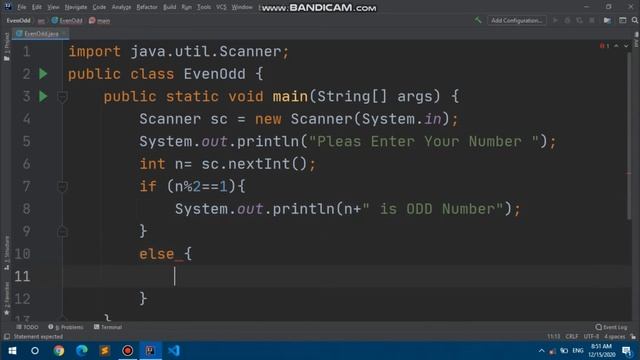Open the Code menu
The width and height of the screenshot is (640, 360).
click(x=99, y=7)
